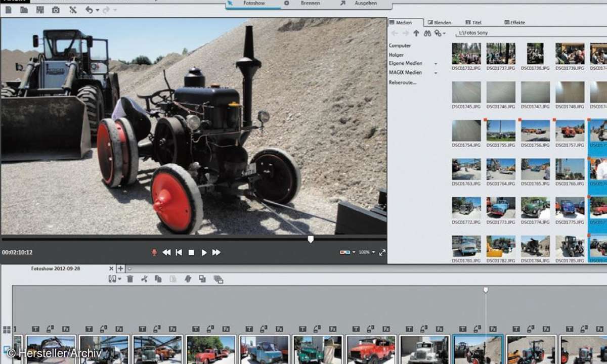The height and width of the screenshot is (364, 607).
Task: Open the Effekte tab
Action: (x=514, y=23)
